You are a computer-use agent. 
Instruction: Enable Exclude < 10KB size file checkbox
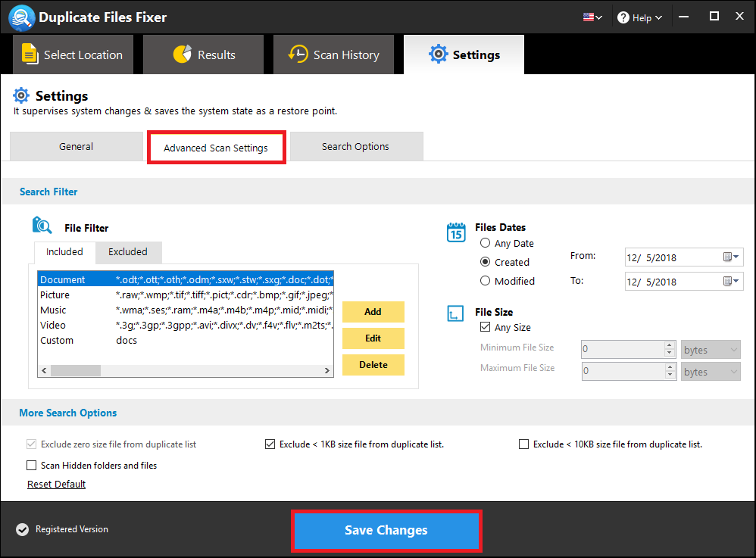(523, 444)
